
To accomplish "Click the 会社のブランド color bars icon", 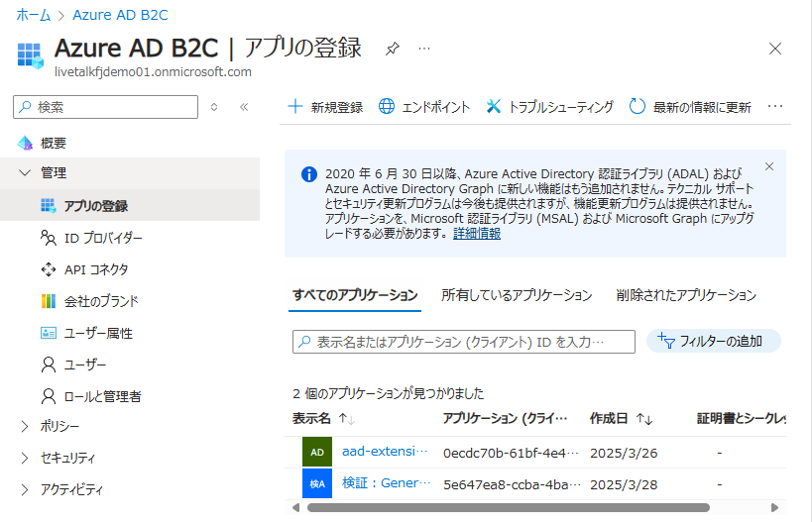I will (49, 301).
